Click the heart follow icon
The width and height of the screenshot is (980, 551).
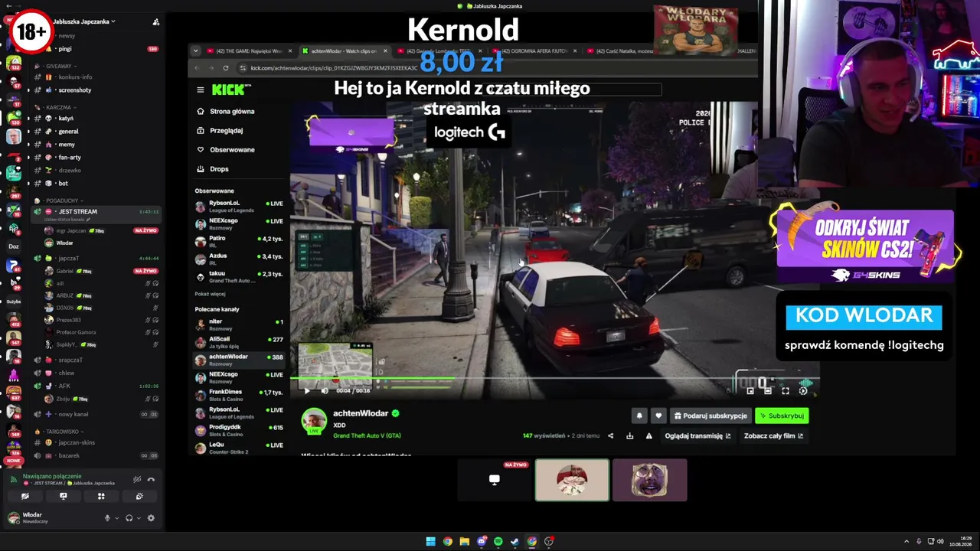pos(658,416)
